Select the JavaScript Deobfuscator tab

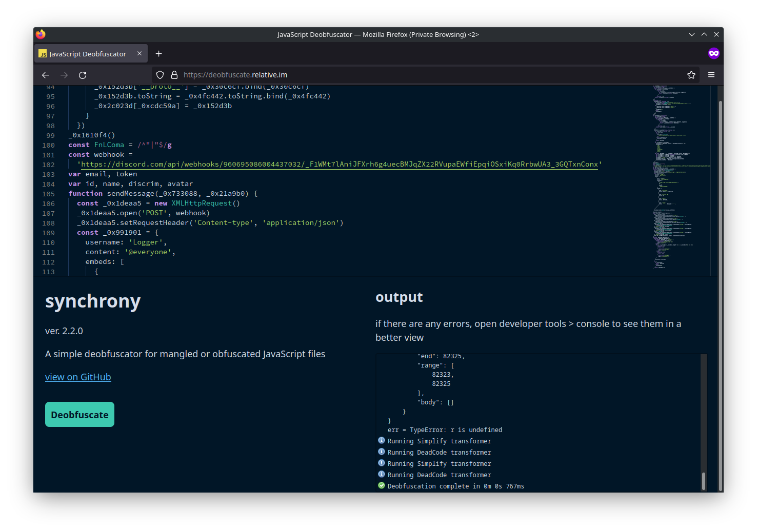(91, 53)
